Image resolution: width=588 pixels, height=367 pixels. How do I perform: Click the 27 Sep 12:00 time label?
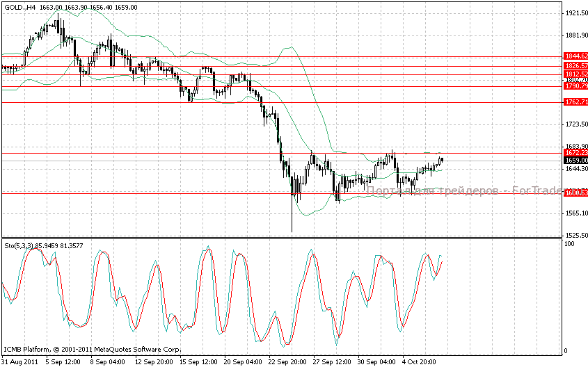332,361
